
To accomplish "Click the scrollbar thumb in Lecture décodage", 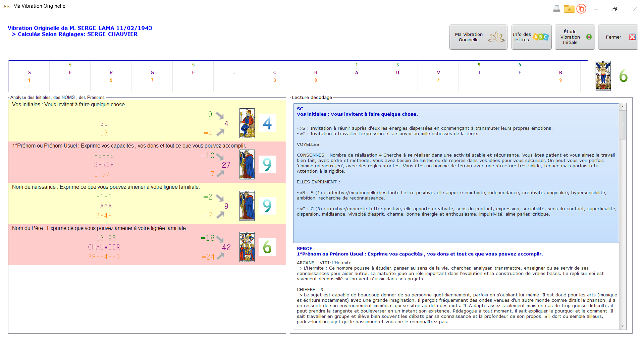I will pos(623,125).
